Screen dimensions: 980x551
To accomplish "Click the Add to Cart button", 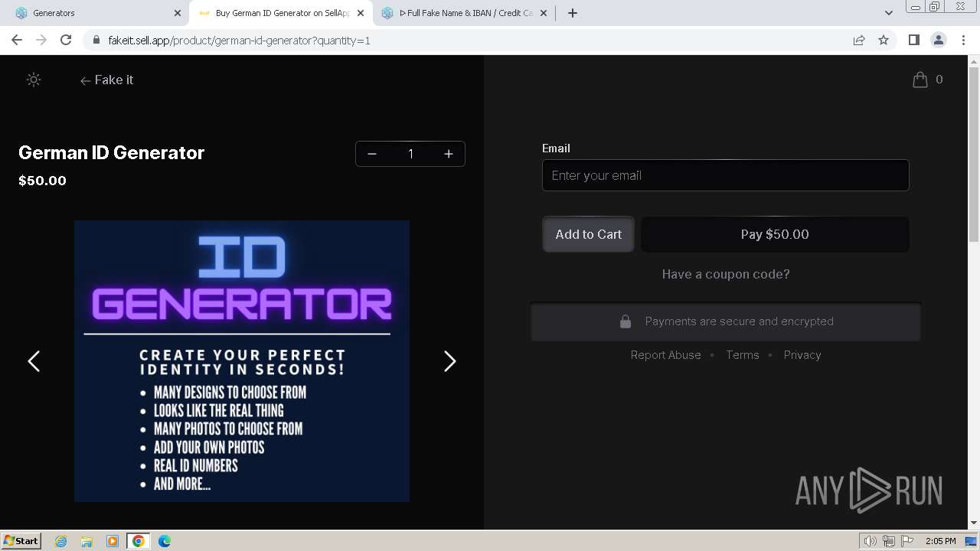I will [x=588, y=234].
